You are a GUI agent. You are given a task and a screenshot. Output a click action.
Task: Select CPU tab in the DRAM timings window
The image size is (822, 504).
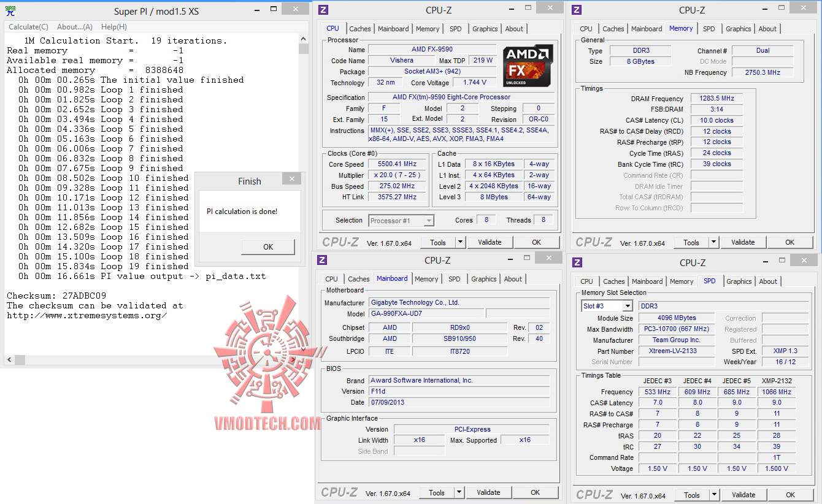pos(586,29)
